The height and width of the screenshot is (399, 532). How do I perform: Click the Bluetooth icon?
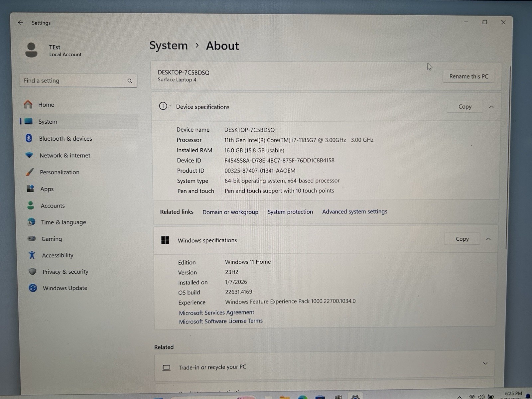29,138
